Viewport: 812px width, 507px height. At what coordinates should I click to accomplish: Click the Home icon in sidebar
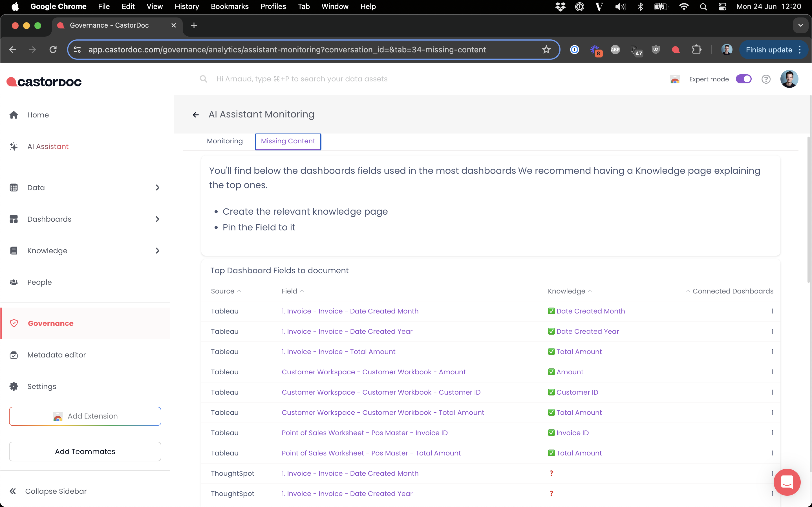tap(14, 115)
